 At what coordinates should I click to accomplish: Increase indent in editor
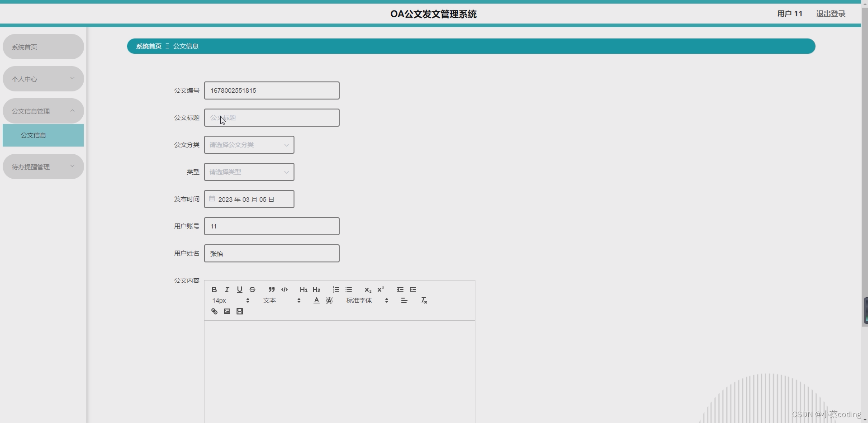[413, 290]
